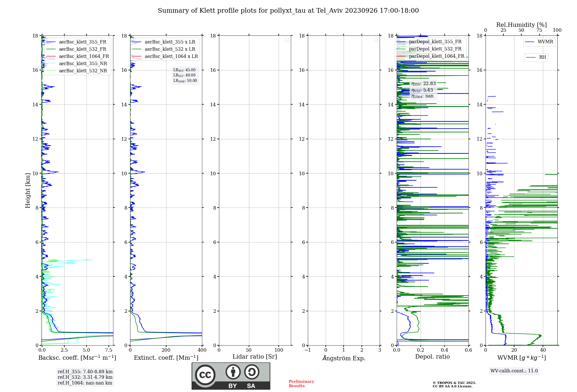Screen dimensions: 577x392
Task: Click the LR355: 45.00 lidar ratio text box
Action: coord(184,70)
